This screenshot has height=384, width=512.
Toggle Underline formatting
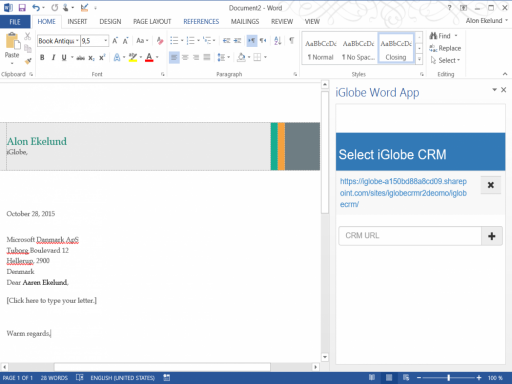pyautogui.click(x=64, y=58)
